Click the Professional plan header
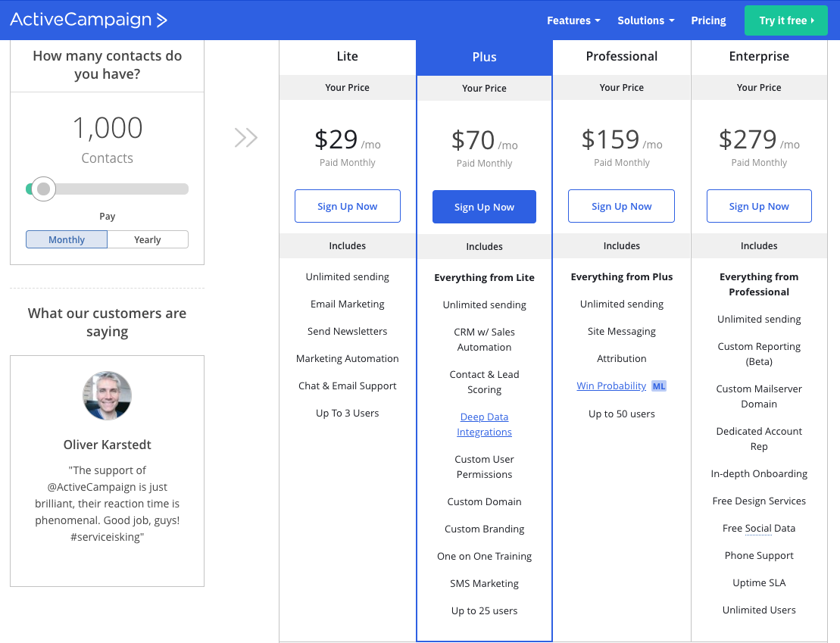The width and height of the screenshot is (840, 643). coord(621,56)
